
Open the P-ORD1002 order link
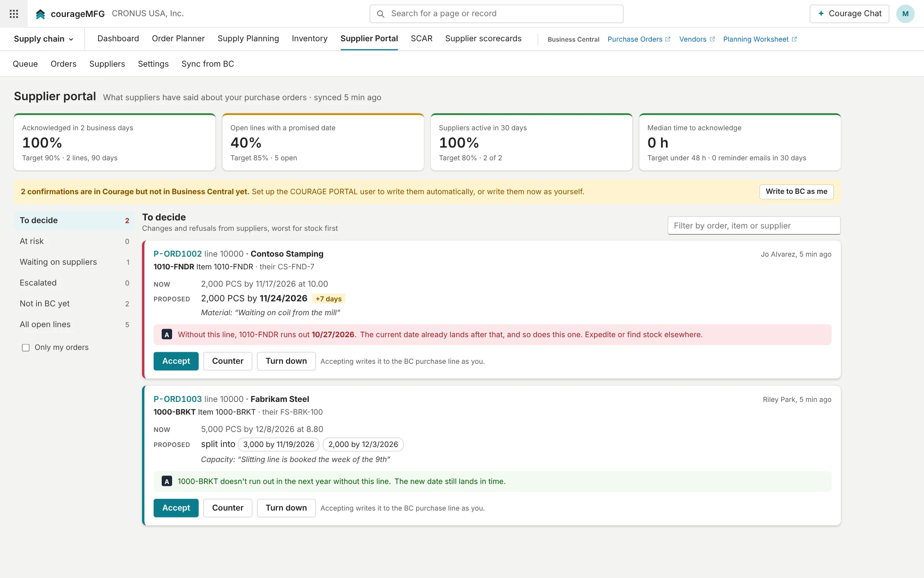pyautogui.click(x=177, y=254)
